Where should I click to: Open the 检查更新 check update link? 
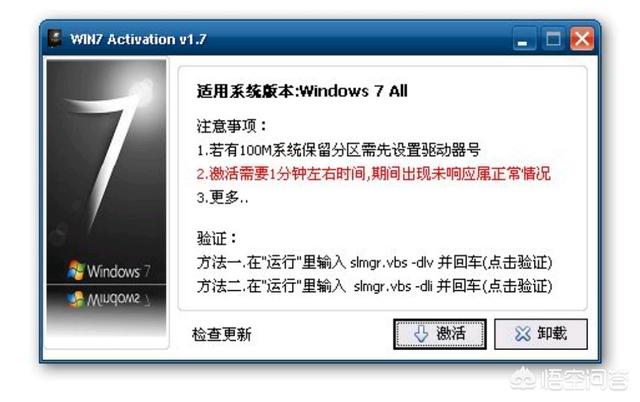pos(222,334)
